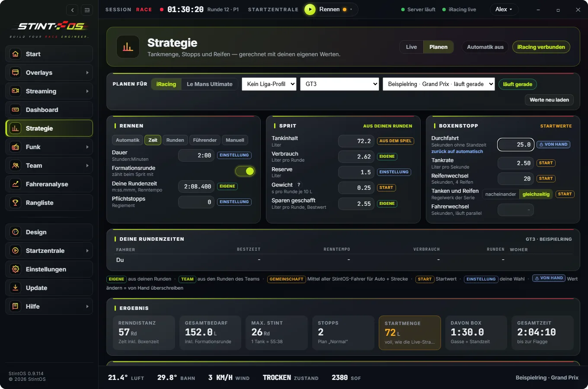Open the Beispielring Grand Prix track dropdown

tap(439, 84)
